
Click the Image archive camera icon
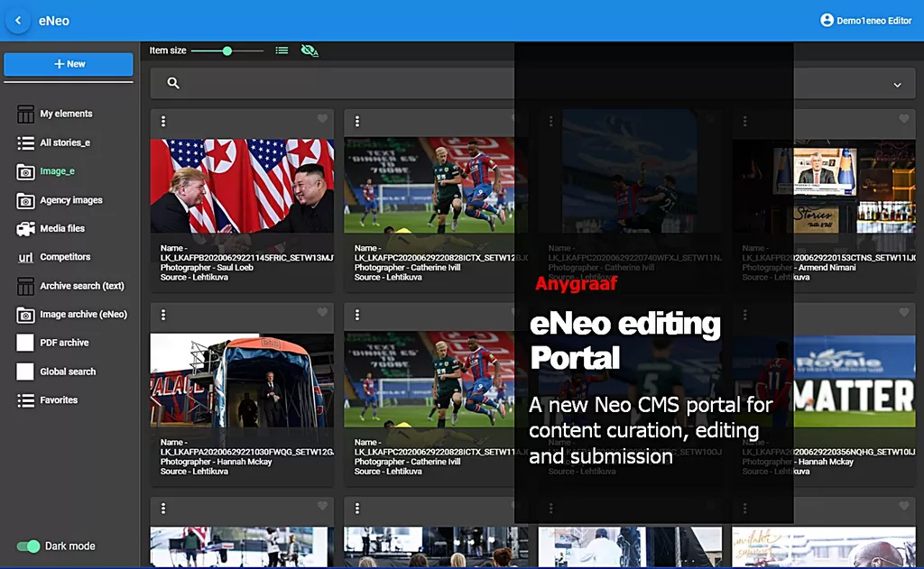[x=25, y=315]
